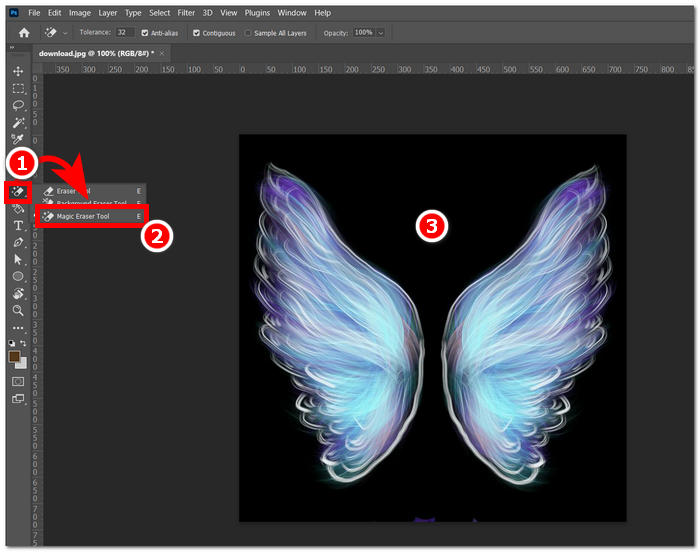The height and width of the screenshot is (552, 700).
Task: Select the Zoom tool
Action: 18,310
